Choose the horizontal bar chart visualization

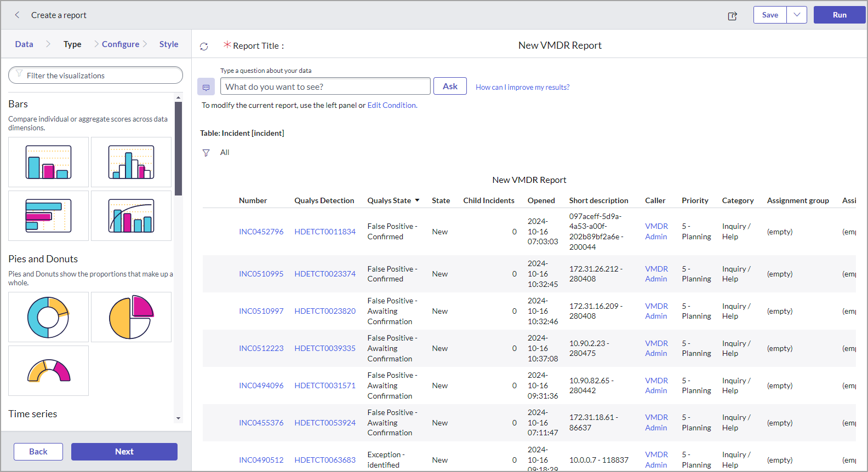[48, 216]
